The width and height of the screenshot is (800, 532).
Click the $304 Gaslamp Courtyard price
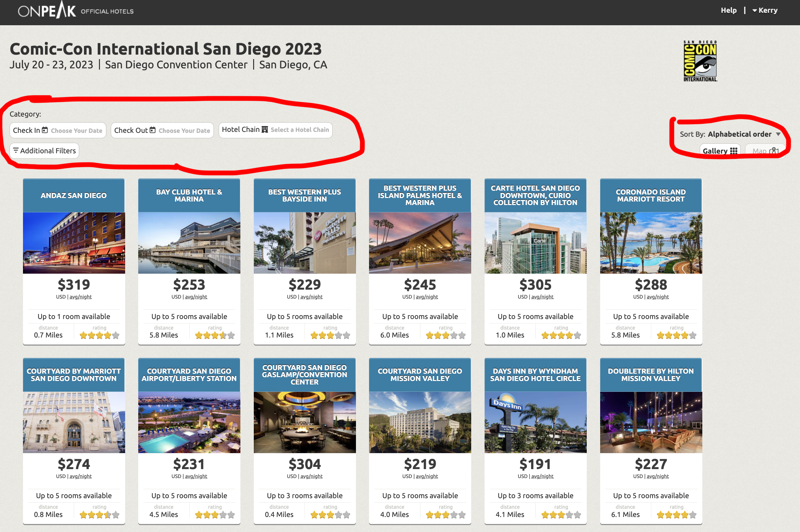(305, 464)
